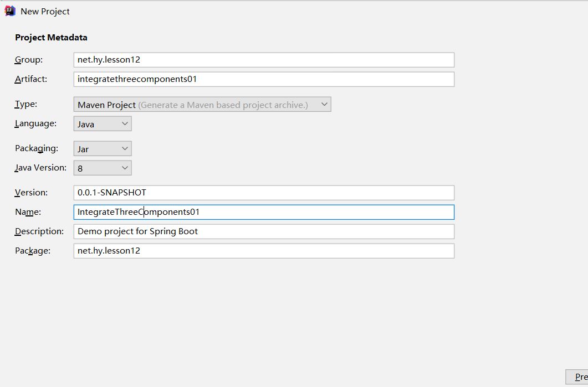The height and width of the screenshot is (387, 588).
Task: Click the IntelliJ IDEA logo in title bar
Action: tap(10, 11)
